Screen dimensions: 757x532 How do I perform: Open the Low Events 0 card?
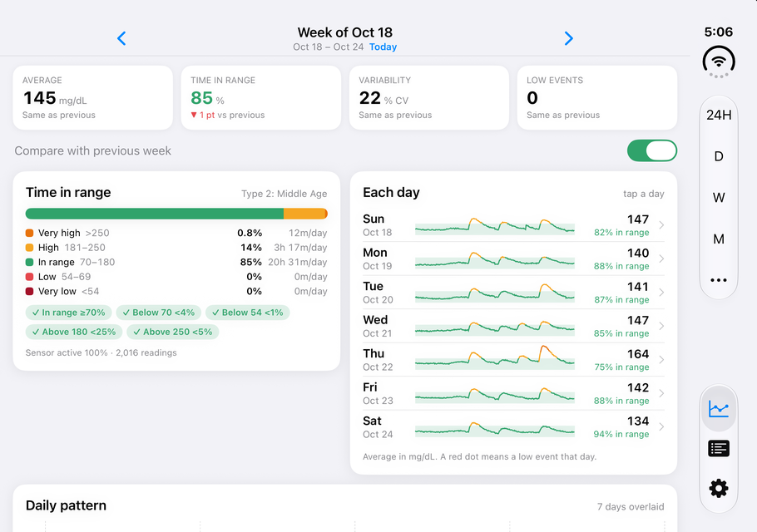click(x=596, y=98)
